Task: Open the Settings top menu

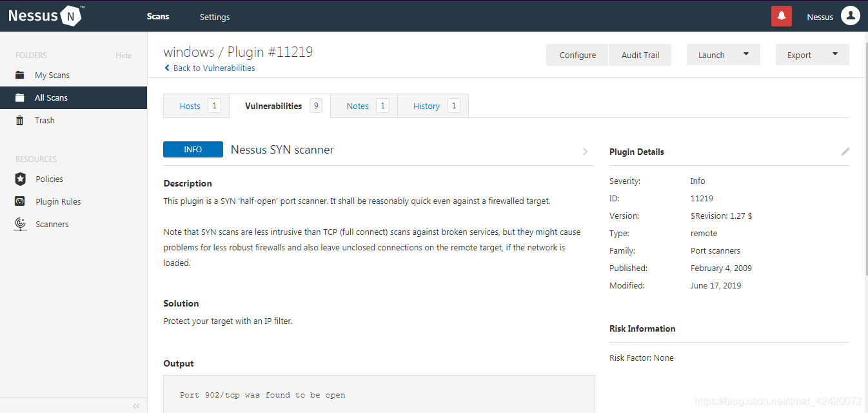Action: point(215,17)
